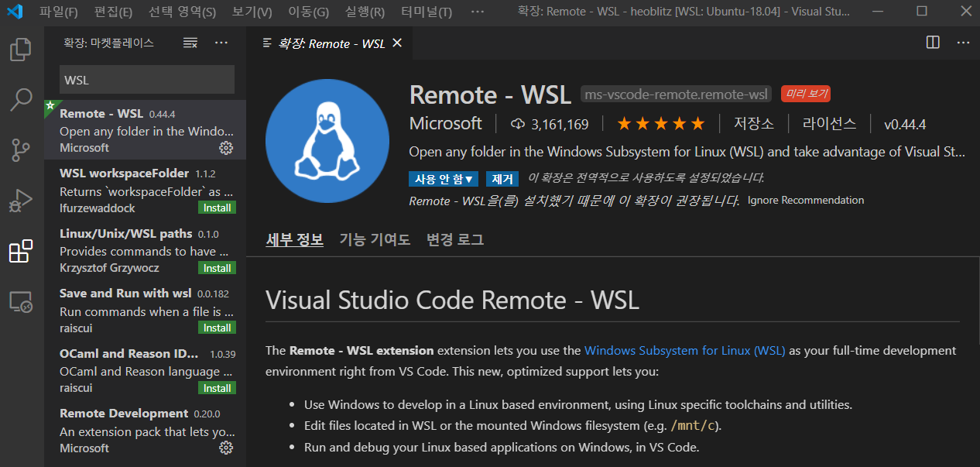
Task: Open the 파일(F) menu
Action: coord(59,12)
